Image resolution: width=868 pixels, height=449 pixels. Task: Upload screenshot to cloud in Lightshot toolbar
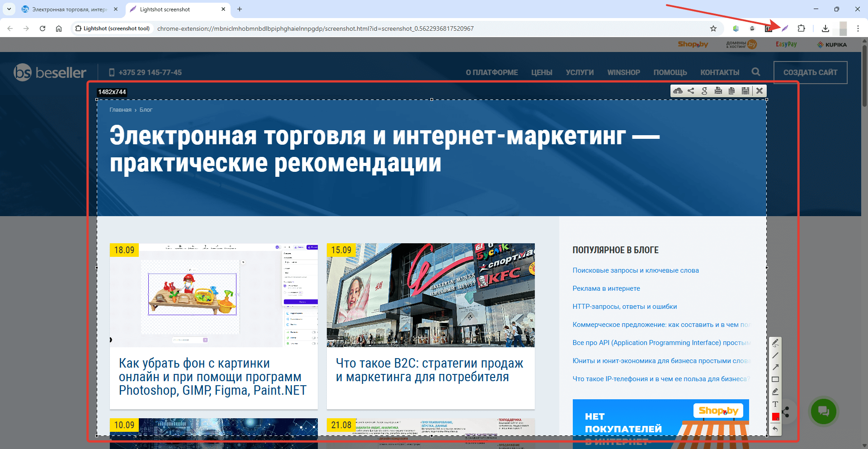[x=678, y=91]
